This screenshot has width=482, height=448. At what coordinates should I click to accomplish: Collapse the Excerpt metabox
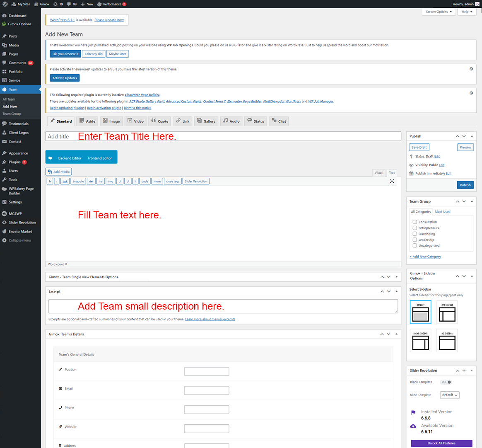[396, 291]
